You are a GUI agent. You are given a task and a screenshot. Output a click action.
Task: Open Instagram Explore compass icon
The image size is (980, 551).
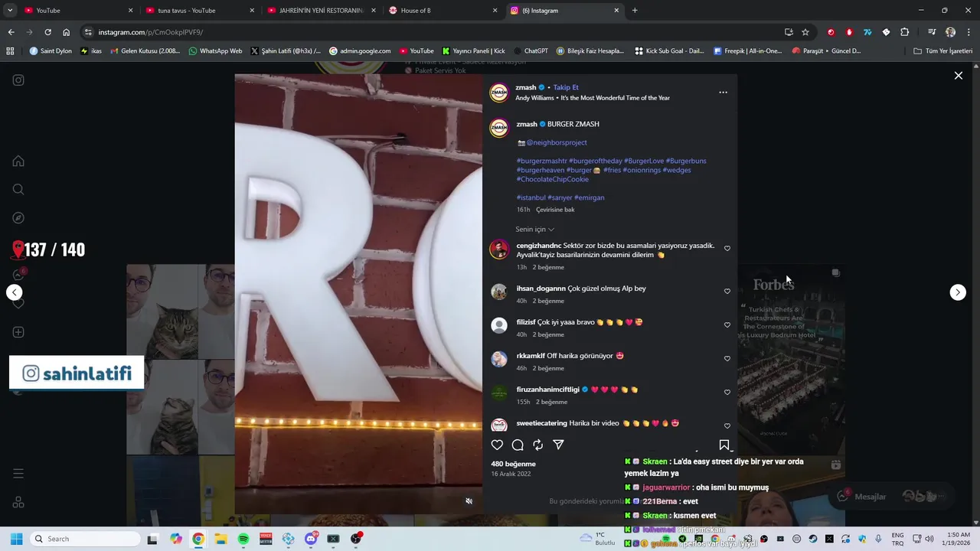(x=18, y=218)
